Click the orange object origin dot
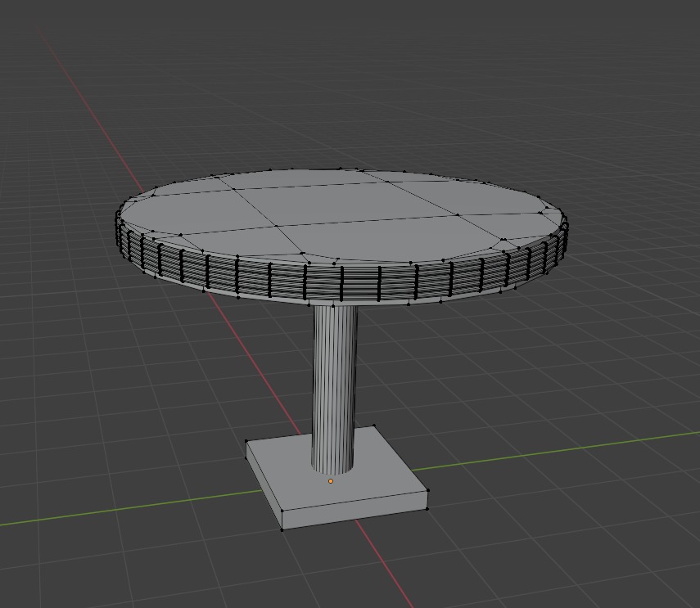 (331, 481)
